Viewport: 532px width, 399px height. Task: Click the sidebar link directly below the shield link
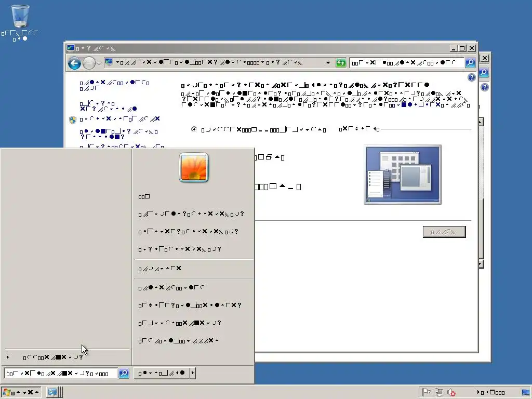119,134
